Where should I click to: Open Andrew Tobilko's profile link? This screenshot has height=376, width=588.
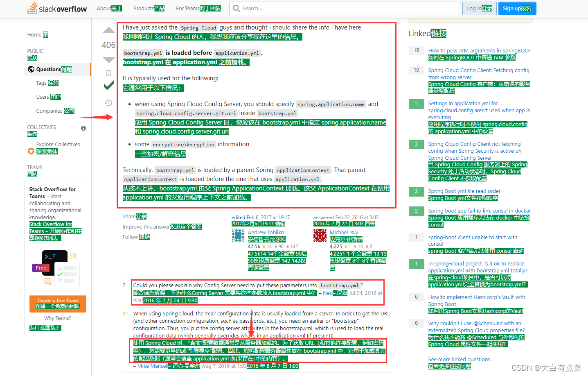coord(266,232)
